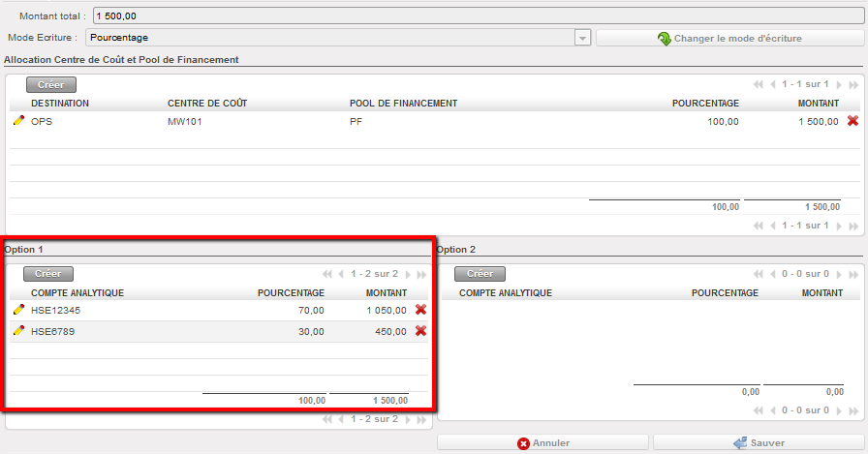Sort by CENTRE DE COÛT column header

click(x=207, y=104)
